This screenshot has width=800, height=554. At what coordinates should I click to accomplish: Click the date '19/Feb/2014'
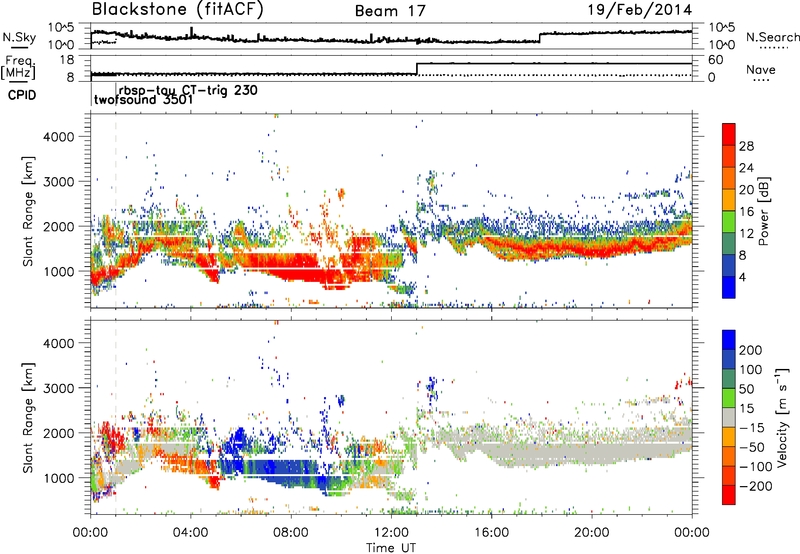(x=640, y=10)
